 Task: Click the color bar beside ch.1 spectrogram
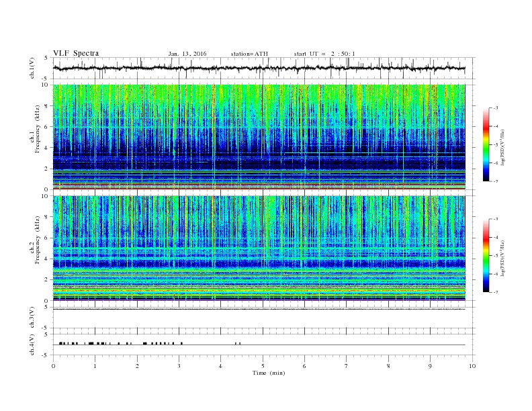click(486, 144)
